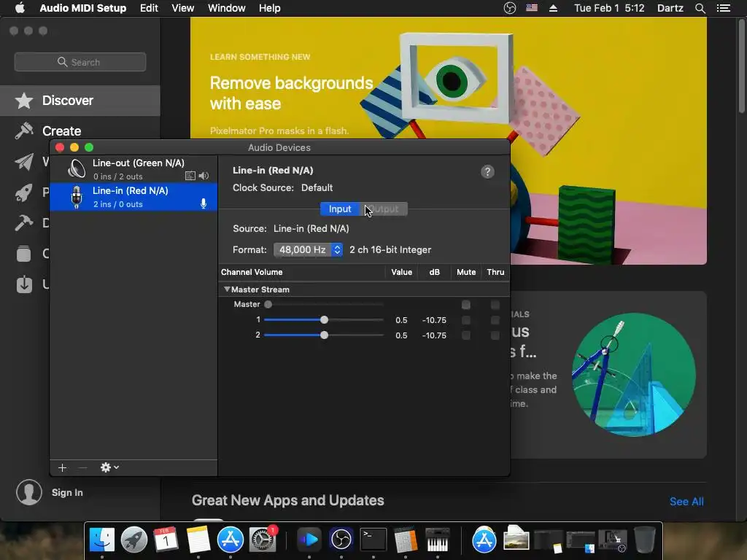Click the Master volume slider knob
The image size is (747, 560).
(x=268, y=304)
